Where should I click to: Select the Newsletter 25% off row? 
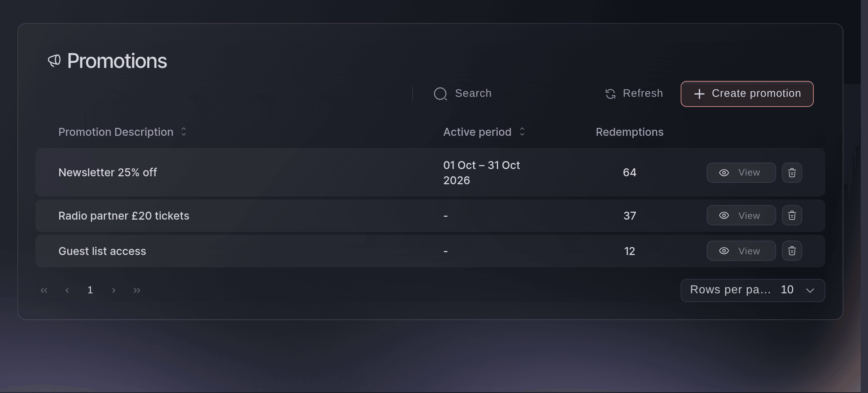coord(430,173)
